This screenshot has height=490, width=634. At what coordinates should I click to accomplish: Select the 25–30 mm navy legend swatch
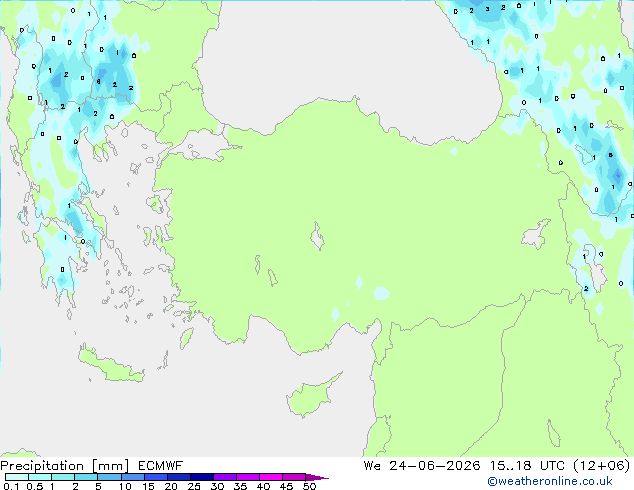click(x=201, y=477)
